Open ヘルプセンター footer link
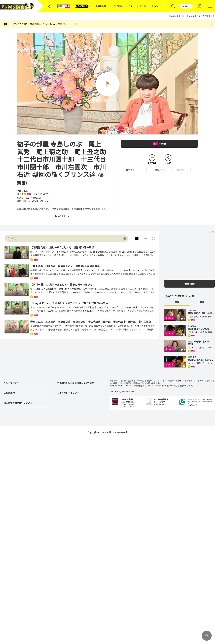215x644 pixels. 11,383
